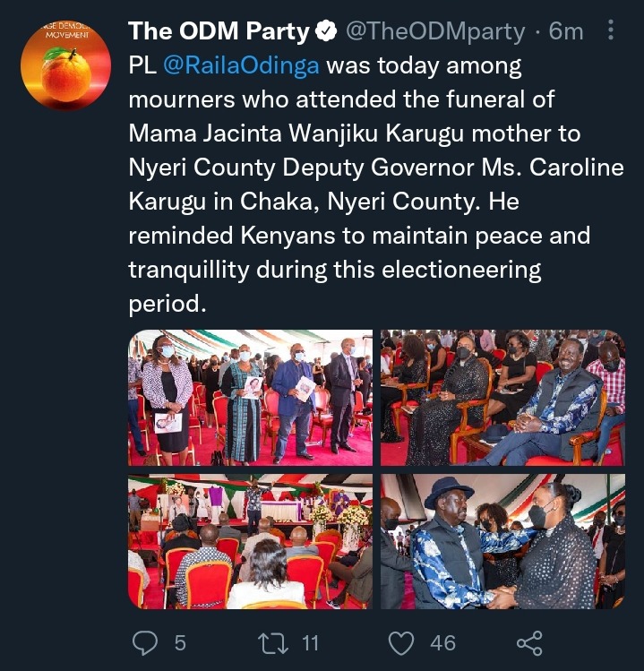The width and height of the screenshot is (644, 671).
Task: Click the word 'period.' ending the tweet
Action: pyautogui.click(x=167, y=305)
